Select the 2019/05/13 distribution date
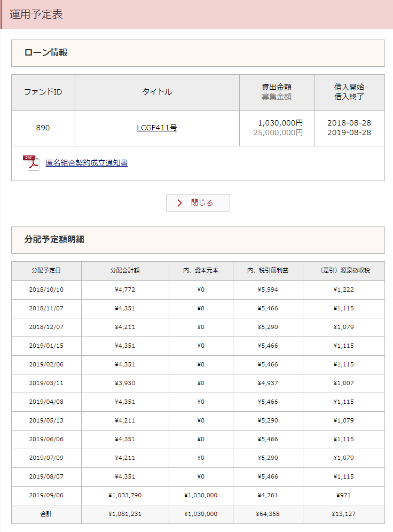The width and height of the screenshot is (393, 532). (x=46, y=420)
